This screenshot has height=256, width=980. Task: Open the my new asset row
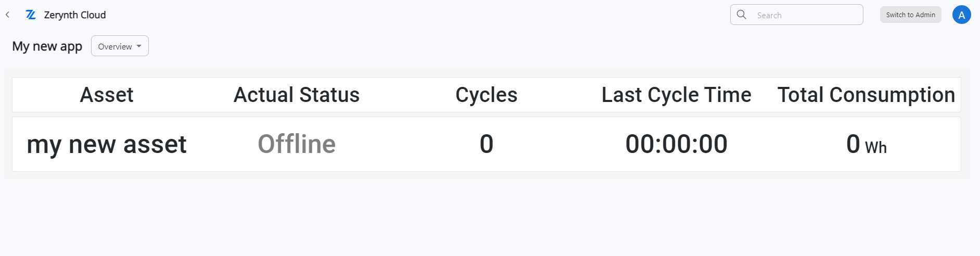click(x=487, y=144)
